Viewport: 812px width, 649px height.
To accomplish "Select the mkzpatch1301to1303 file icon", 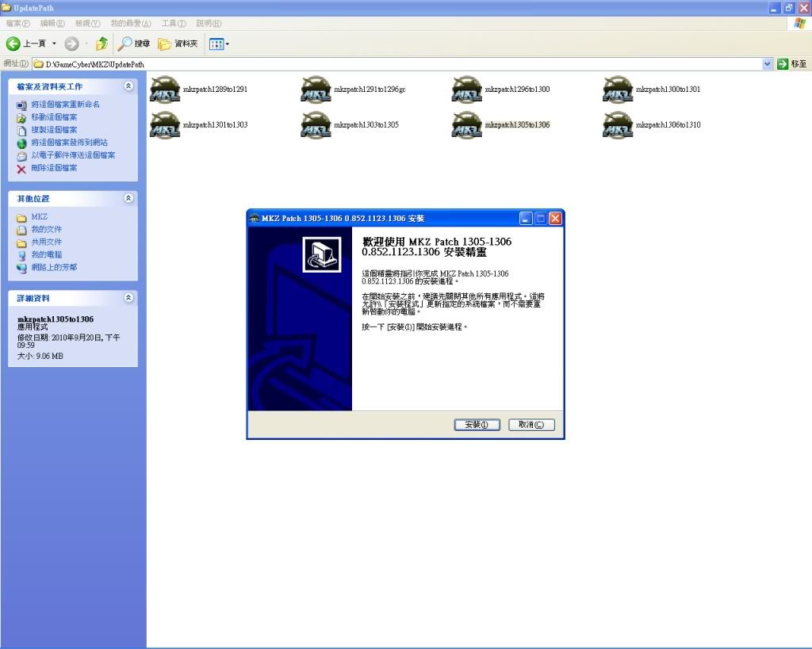I will [165, 125].
